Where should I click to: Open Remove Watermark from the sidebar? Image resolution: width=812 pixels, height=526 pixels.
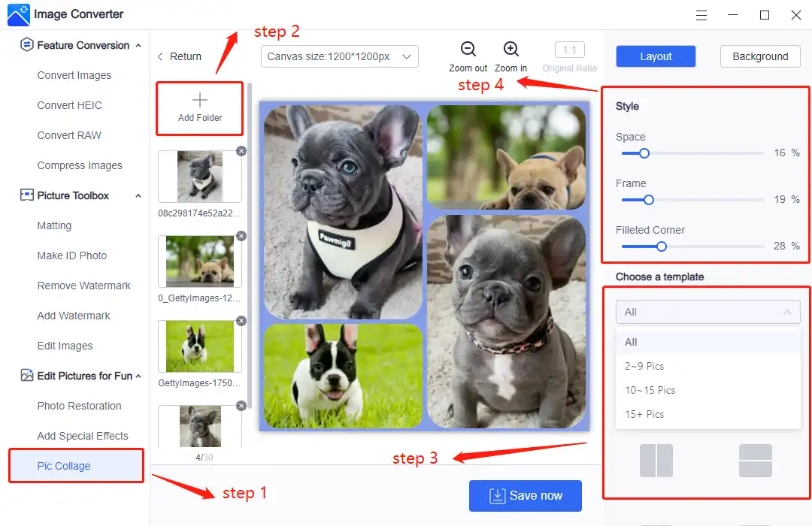pyautogui.click(x=83, y=286)
